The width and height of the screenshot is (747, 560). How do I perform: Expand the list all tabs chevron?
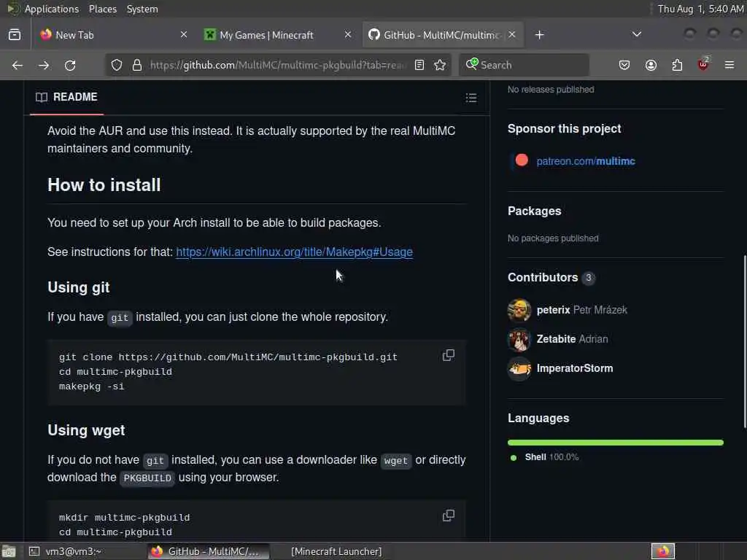point(636,34)
